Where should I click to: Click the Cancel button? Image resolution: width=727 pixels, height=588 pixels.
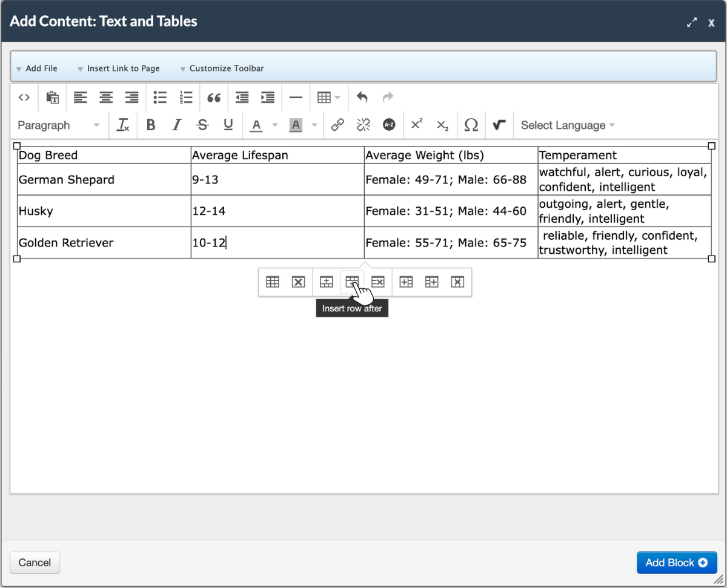tap(35, 563)
